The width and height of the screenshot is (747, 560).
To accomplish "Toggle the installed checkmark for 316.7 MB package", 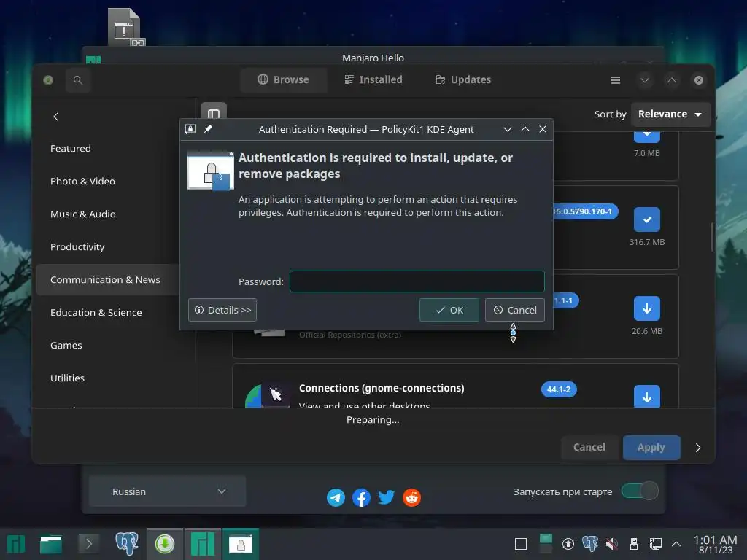I will pos(646,219).
